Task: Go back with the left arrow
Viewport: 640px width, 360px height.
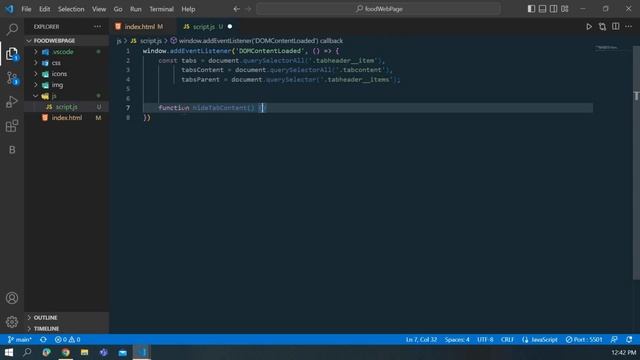Action: tap(236, 9)
